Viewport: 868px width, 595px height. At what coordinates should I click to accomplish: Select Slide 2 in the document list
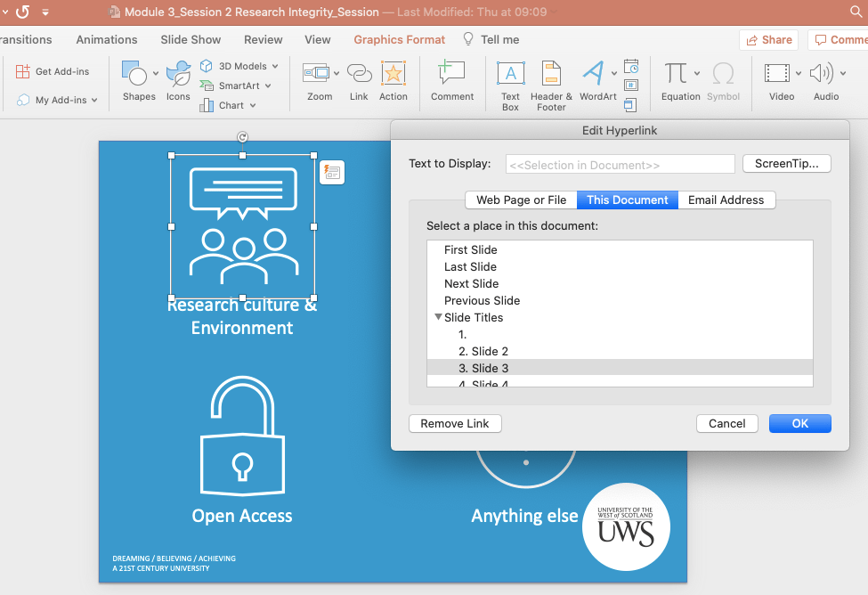(485, 351)
